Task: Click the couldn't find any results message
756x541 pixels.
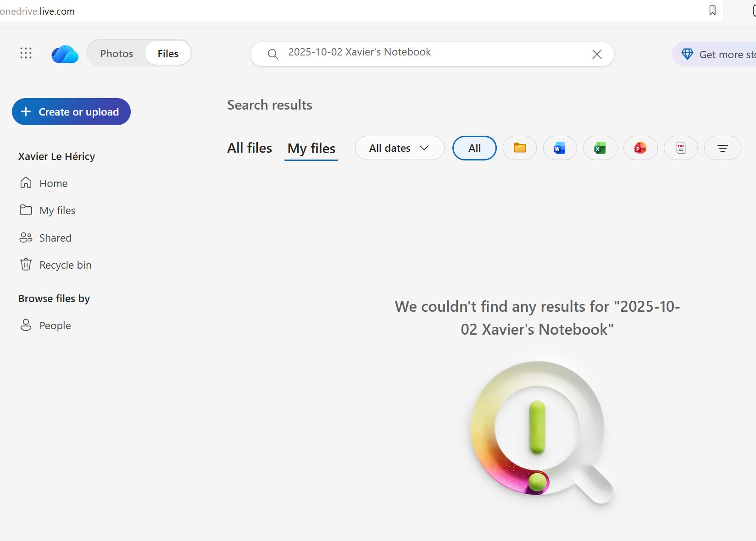Action: pyautogui.click(x=537, y=318)
